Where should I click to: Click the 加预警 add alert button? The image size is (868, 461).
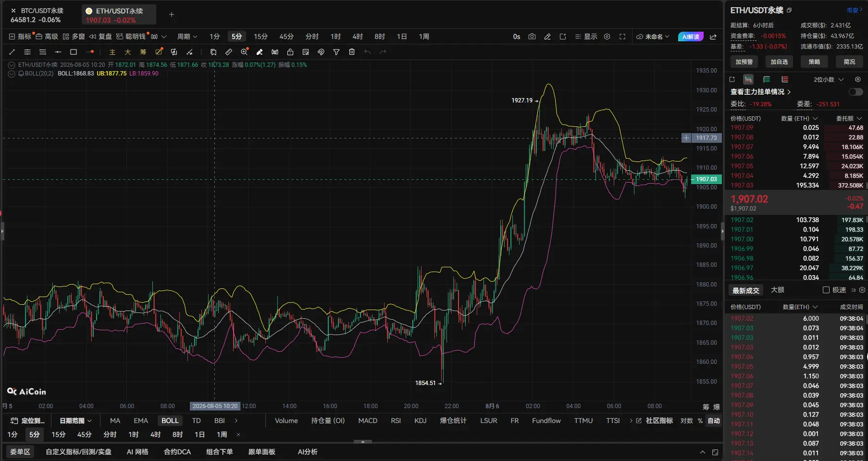click(744, 62)
